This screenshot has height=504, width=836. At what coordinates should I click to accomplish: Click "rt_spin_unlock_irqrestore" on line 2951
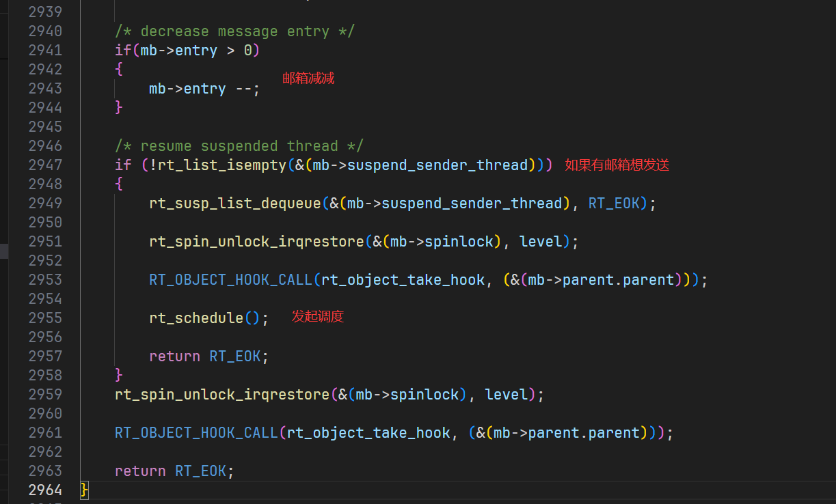click(256, 242)
